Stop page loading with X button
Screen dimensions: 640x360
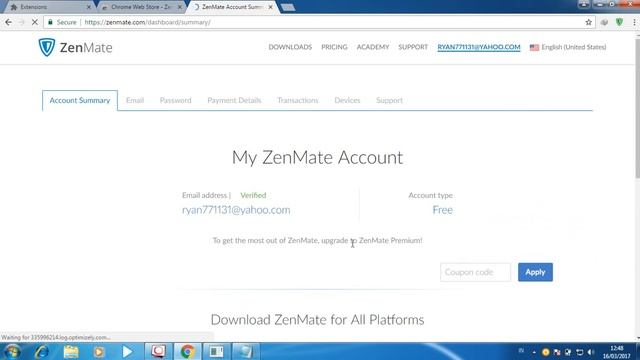pyautogui.click(x=35, y=22)
